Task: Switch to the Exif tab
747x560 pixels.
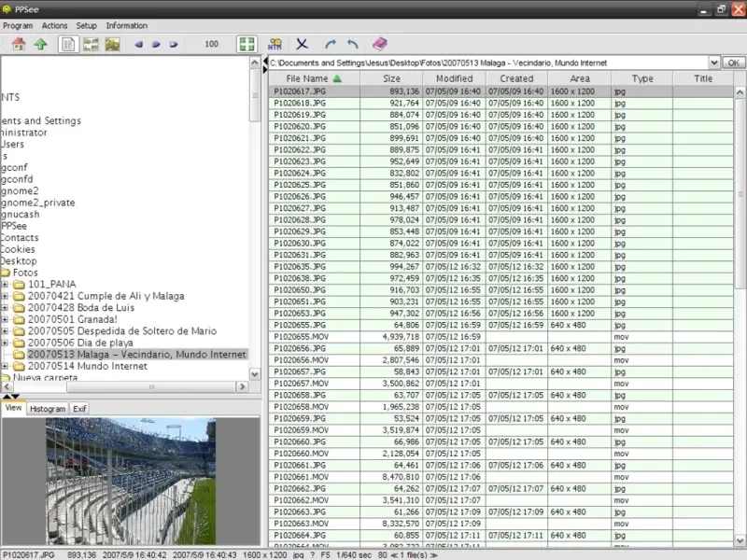Action: [x=79, y=409]
